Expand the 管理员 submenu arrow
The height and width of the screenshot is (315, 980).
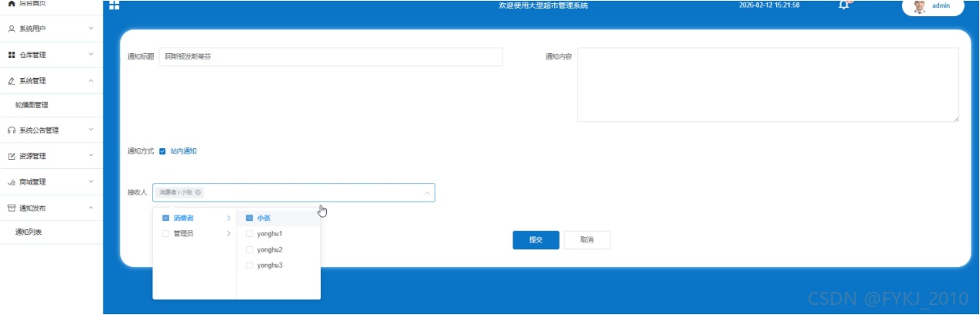coord(228,233)
